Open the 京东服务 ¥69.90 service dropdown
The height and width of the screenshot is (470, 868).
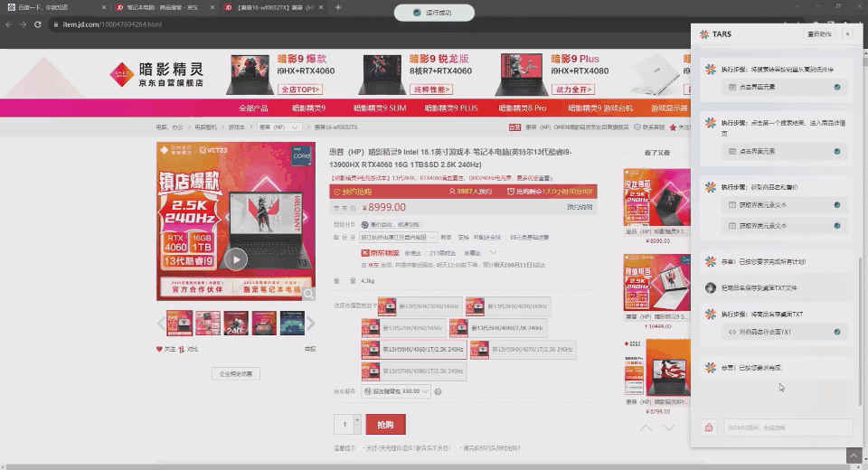396,391
